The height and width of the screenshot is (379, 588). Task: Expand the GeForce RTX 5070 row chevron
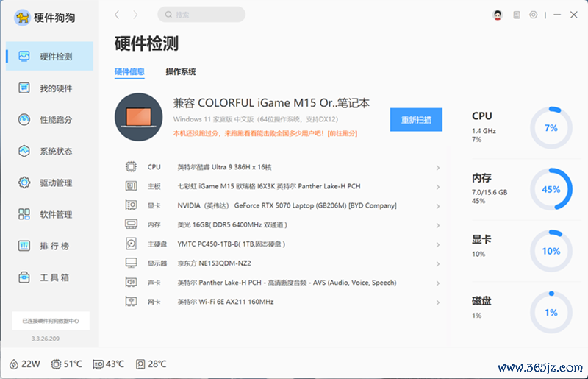437,206
